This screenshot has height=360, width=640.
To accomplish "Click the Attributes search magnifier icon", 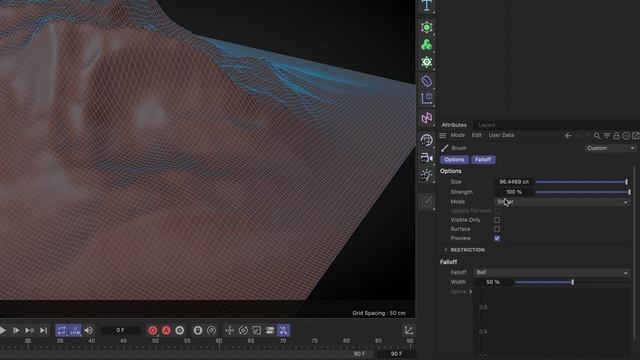I will tap(597, 136).
